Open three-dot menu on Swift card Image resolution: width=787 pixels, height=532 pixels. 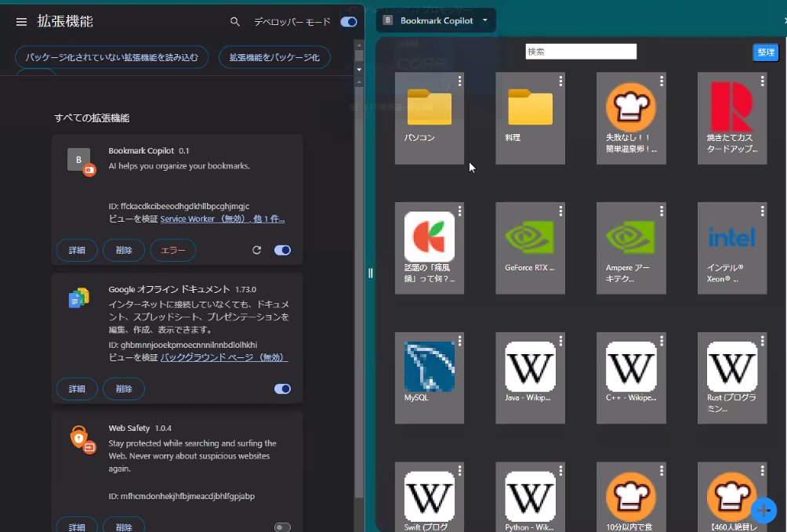click(x=460, y=470)
